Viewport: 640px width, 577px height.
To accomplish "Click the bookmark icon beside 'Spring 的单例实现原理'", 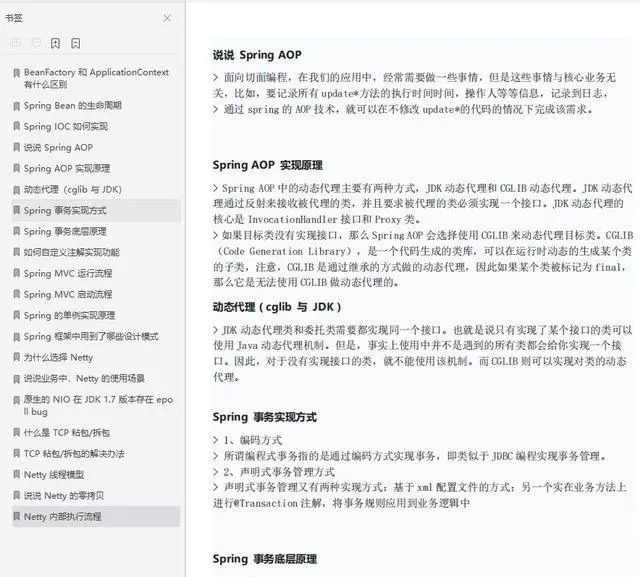I will (x=16, y=316).
